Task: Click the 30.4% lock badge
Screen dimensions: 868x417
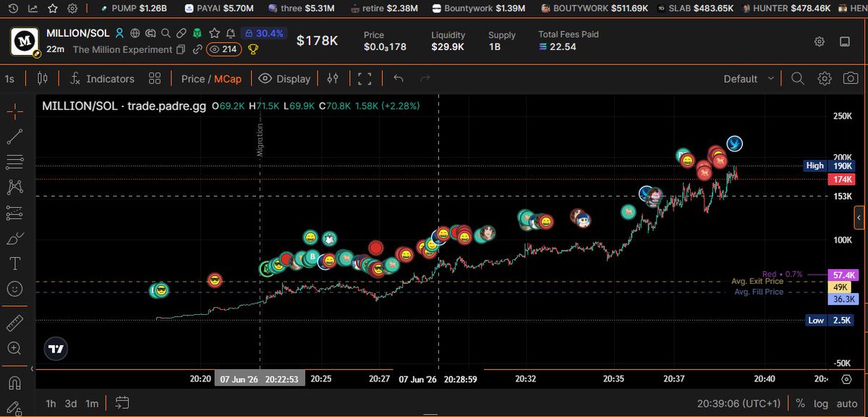Action: pos(263,33)
